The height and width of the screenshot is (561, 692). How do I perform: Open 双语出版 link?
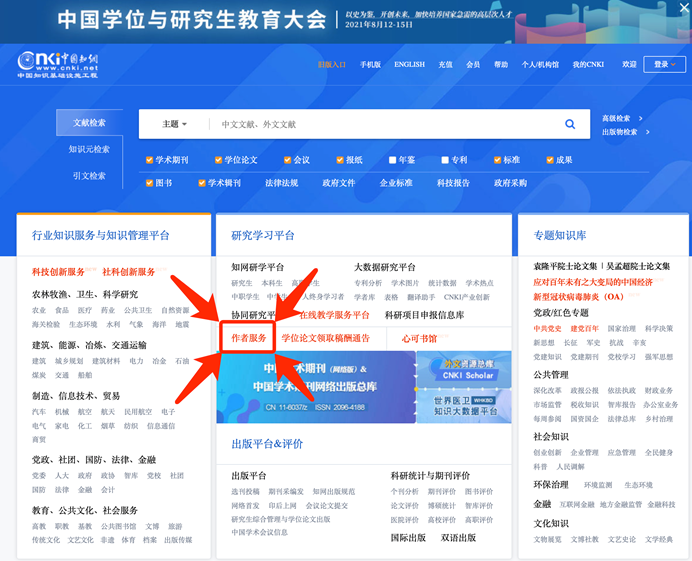(458, 538)
